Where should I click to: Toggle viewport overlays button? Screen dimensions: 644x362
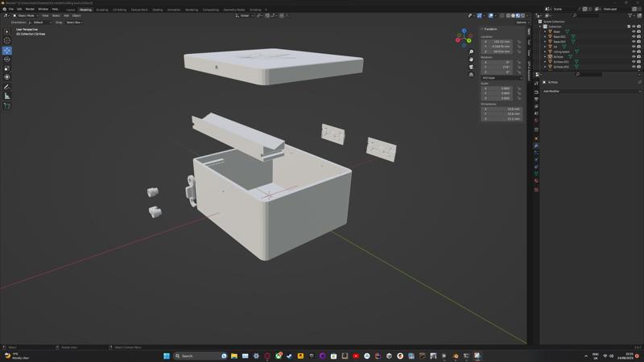[x=491, y=15]
